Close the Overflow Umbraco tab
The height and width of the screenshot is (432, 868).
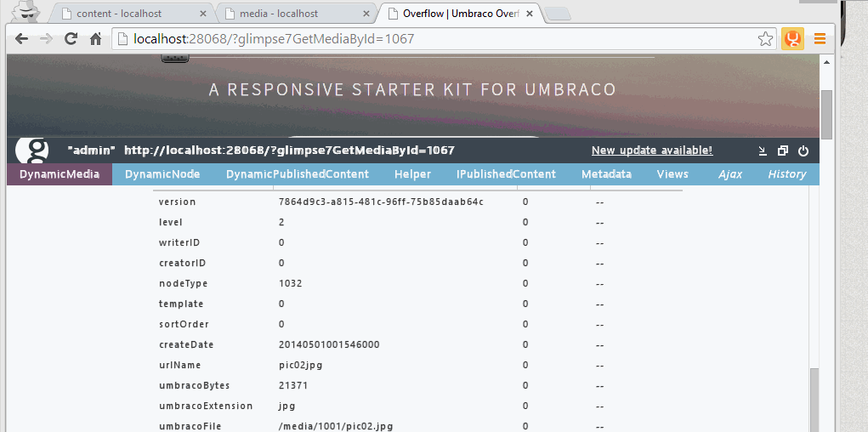[x=529, y=14]
